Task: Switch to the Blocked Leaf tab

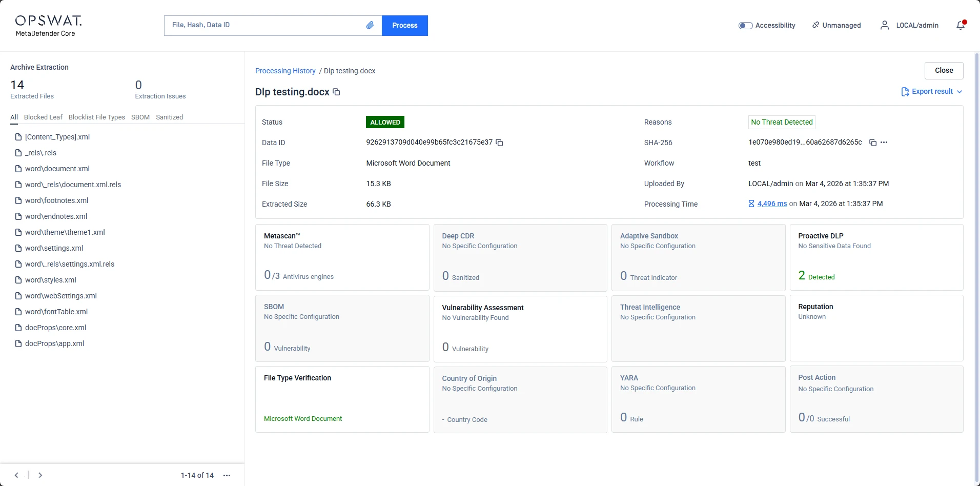Action: click(43, 117)
